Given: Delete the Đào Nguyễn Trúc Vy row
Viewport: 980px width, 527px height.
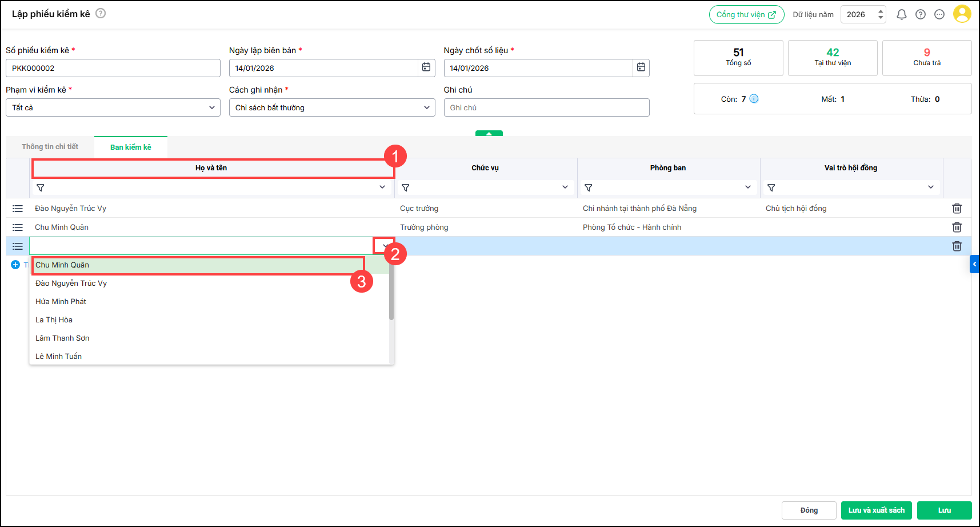Looking at the screenshot, I should pyautogui.click(x=957, y=209).
